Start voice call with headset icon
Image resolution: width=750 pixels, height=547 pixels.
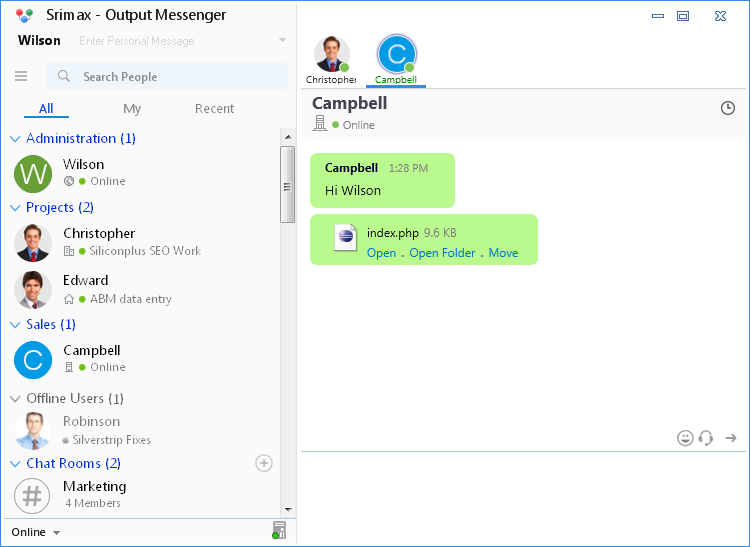(706, 438)
